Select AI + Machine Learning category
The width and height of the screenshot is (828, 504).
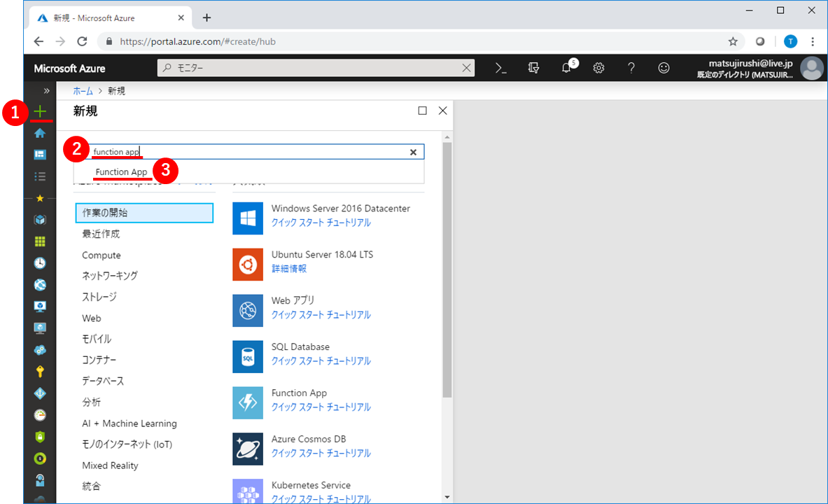(x=129, y=423)
